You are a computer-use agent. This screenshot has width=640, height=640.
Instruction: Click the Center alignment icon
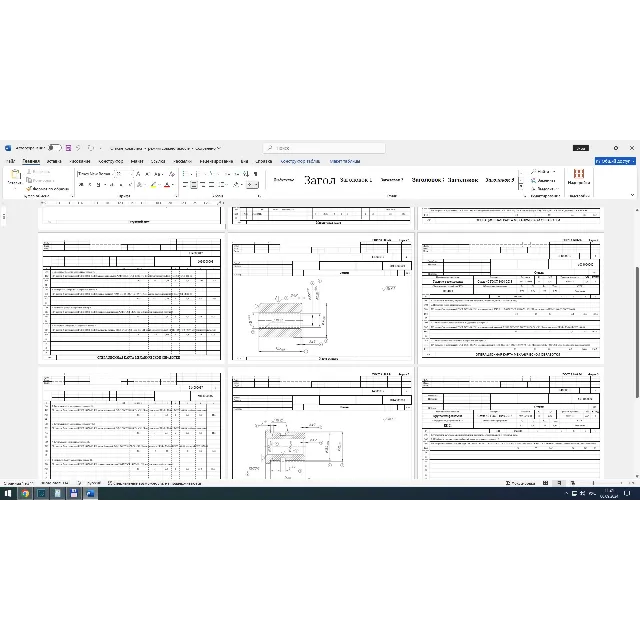click(x=194, y=185)
